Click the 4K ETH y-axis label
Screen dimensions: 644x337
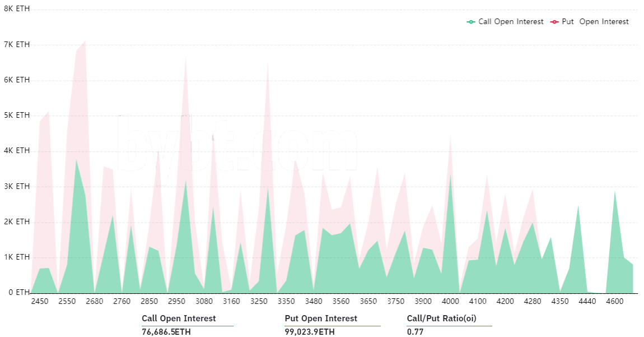pos(17,151)
